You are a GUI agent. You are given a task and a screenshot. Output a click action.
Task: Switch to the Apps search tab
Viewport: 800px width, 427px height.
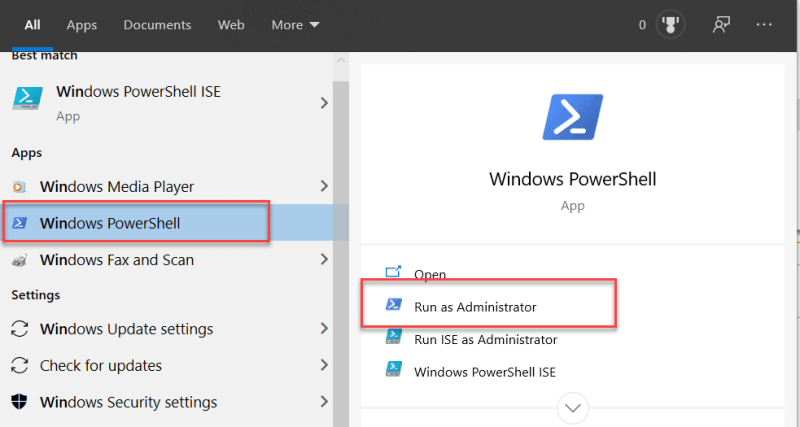[82, 25]
